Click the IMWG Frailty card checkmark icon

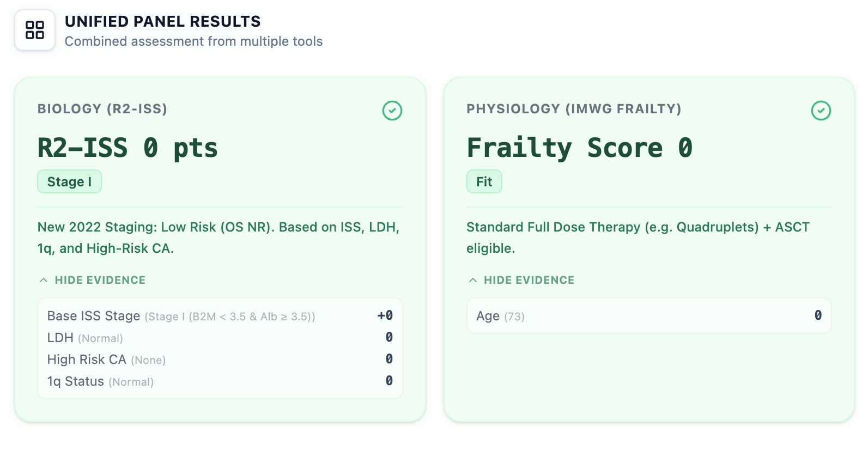pyautogui.click(x=821, y=111)
